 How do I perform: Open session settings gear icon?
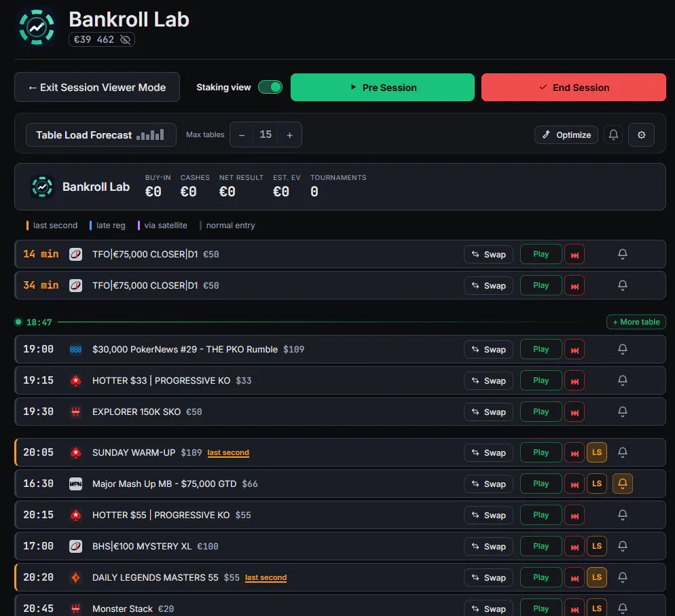point(642,134)
